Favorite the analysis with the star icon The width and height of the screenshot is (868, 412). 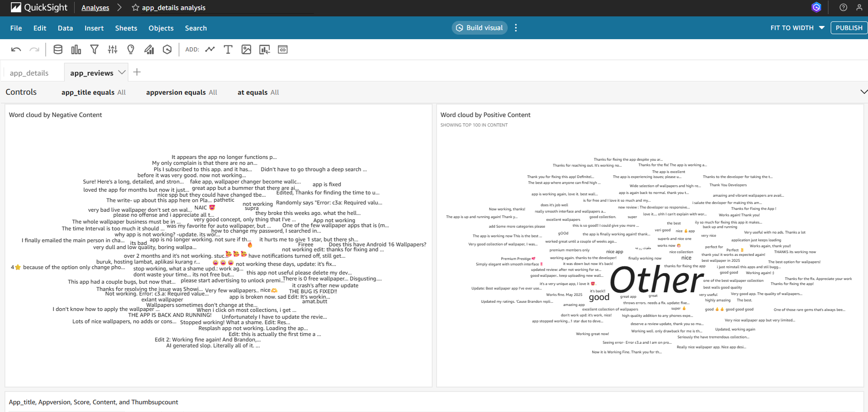[x=135, y=8]
